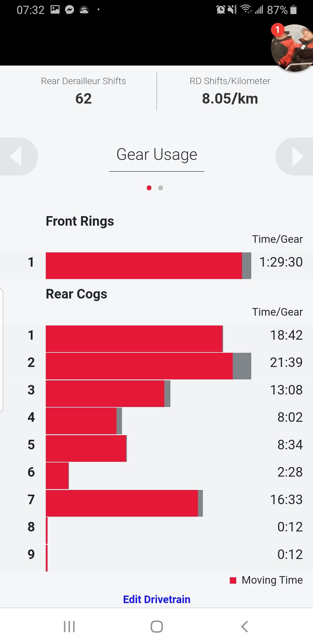Tap the Android home navigation icon
The height and width of the screenshot is (644, 313).
pyautogui.click(x=156, y=627)
